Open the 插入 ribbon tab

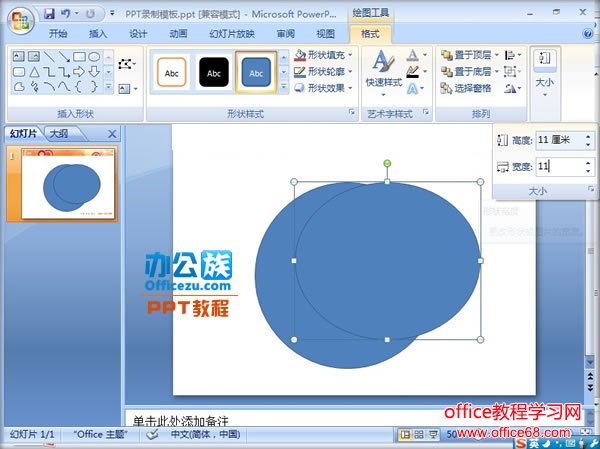pyautogui.click(x=98, y=34)
